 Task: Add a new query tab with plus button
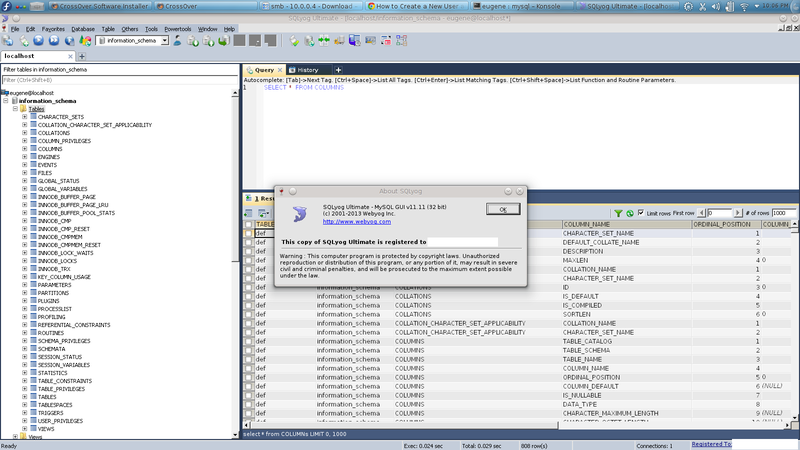(x=338, y=70)
